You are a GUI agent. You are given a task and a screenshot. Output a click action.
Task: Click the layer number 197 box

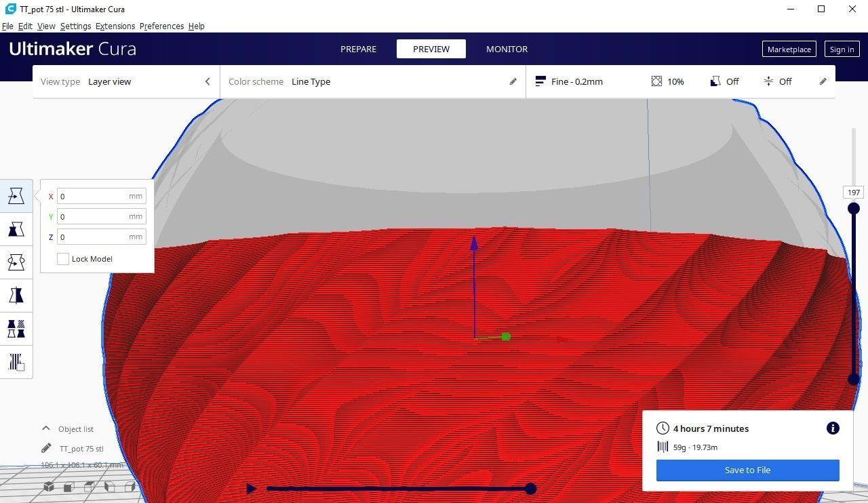854,193
